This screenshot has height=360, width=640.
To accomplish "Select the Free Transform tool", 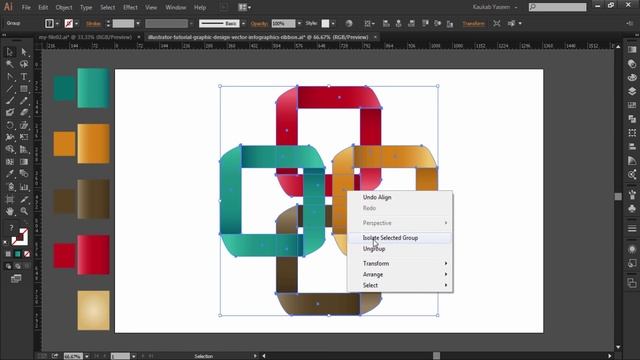I will [24, 137].
